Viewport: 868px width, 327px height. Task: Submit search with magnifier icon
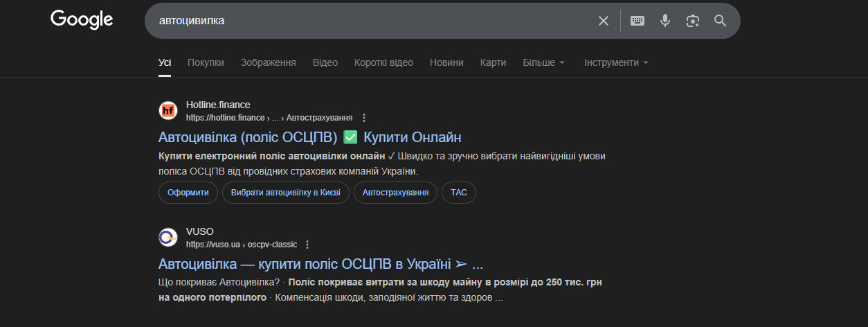pos(721,21)
